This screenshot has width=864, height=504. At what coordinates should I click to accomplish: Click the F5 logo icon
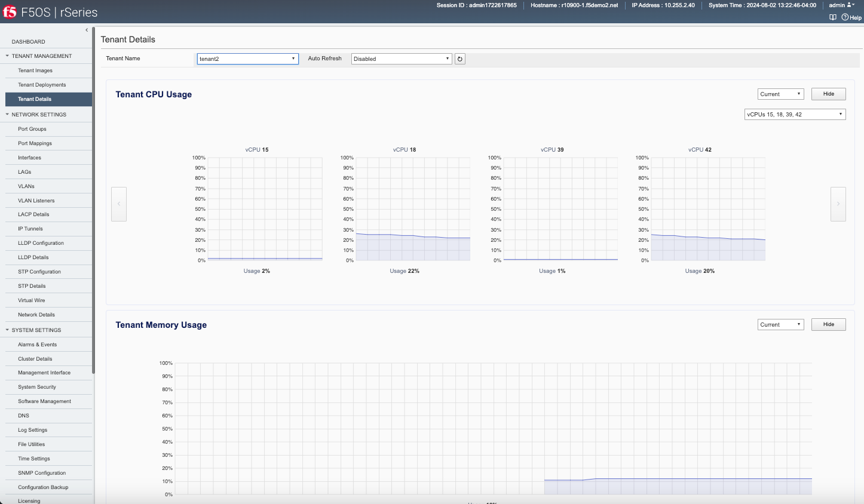(x=10, y=12)
